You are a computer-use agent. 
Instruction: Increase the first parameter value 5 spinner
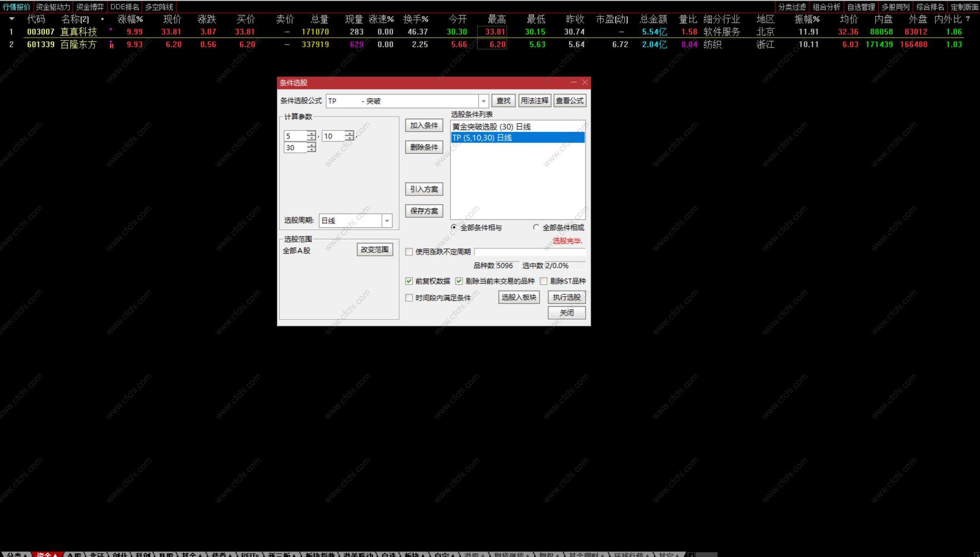(x=312, y=133)
